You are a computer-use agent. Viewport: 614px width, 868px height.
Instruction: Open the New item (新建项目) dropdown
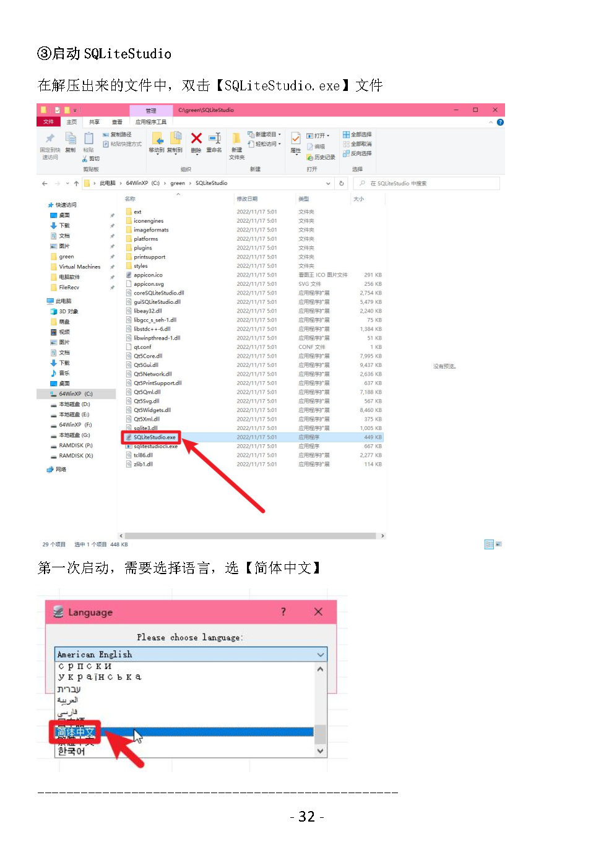(264, 134)
